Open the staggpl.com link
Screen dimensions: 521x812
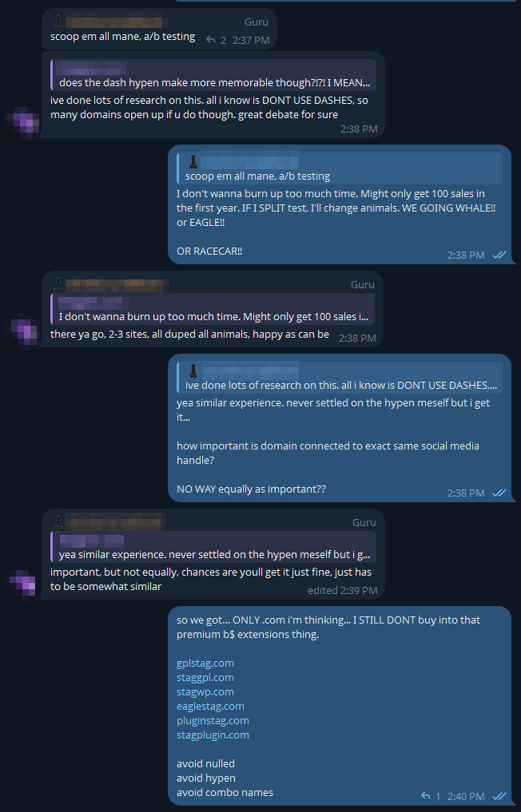(205, 677)
